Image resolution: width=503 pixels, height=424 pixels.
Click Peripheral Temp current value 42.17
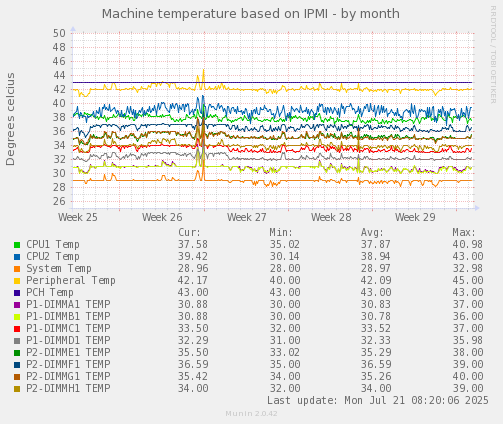pyautogui.click(x=193, y=281)
